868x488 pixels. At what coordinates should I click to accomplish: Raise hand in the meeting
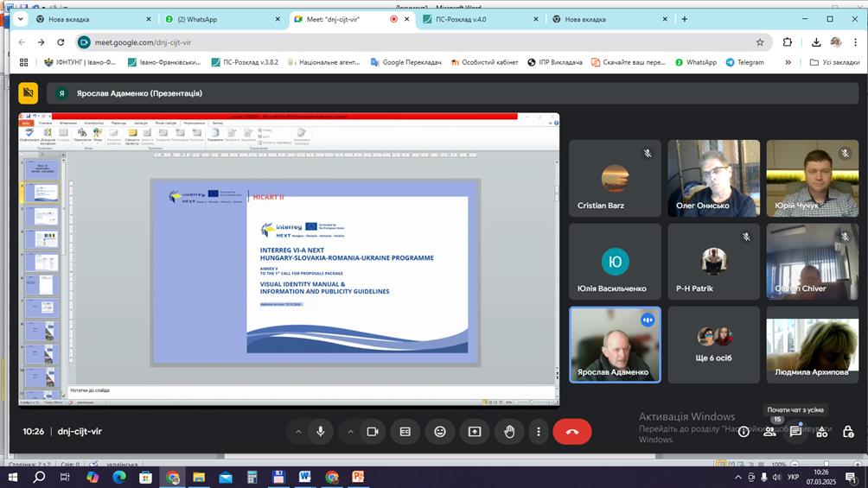(x=509, y=432)
